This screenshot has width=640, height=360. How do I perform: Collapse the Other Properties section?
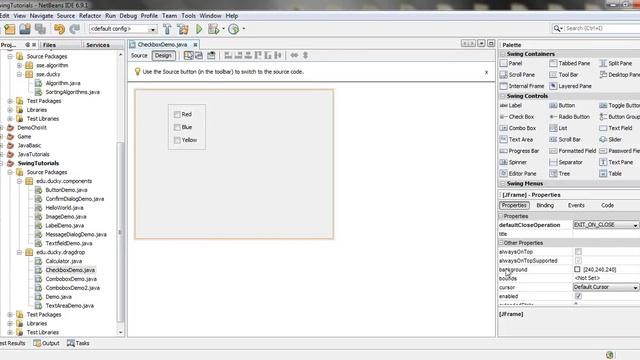[x=501, y=243]
